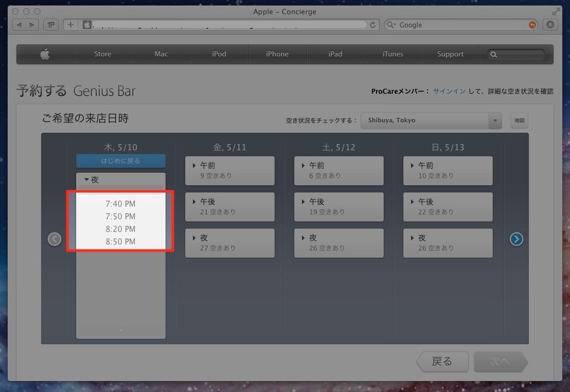Show later dates with the blue right arrow
Screen dimensions: 570x392
click(x=516, y=239)
